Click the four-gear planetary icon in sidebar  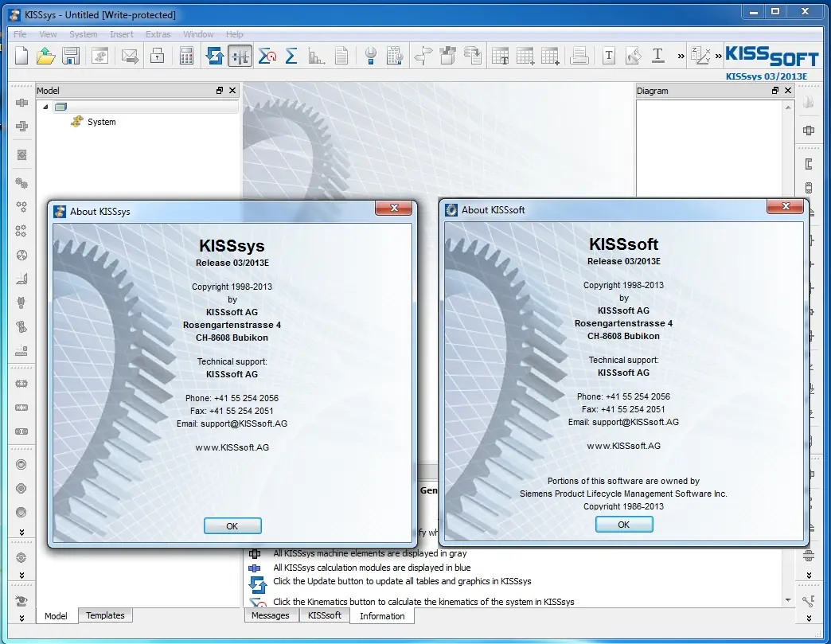[21, 231]
